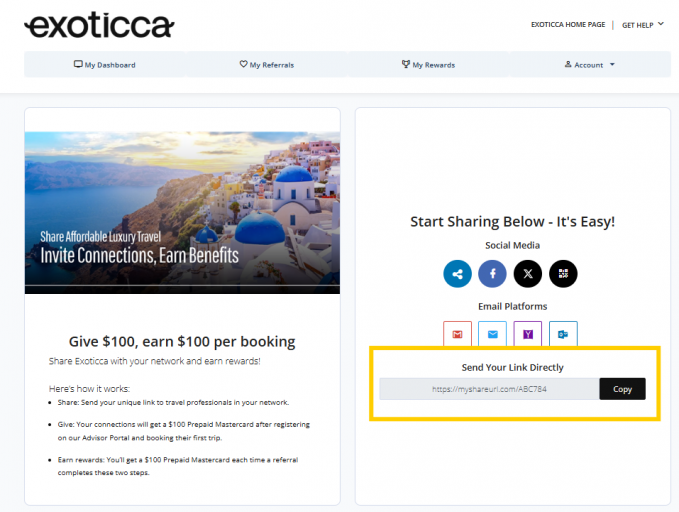
Task: Open the My Rewards tab
Action: click(428, 65)
